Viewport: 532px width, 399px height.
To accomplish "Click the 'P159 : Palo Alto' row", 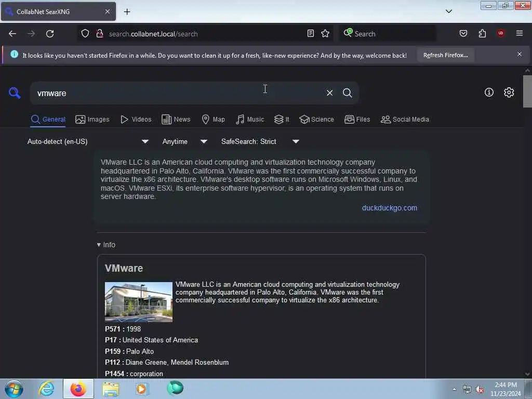I will pos(129,352).
